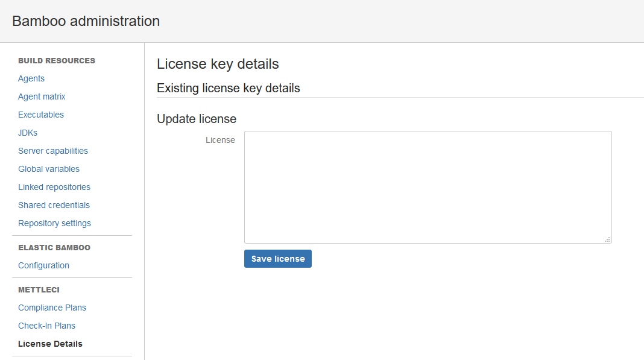
Task: Open Check-In Plans
Action: [46, 326]
